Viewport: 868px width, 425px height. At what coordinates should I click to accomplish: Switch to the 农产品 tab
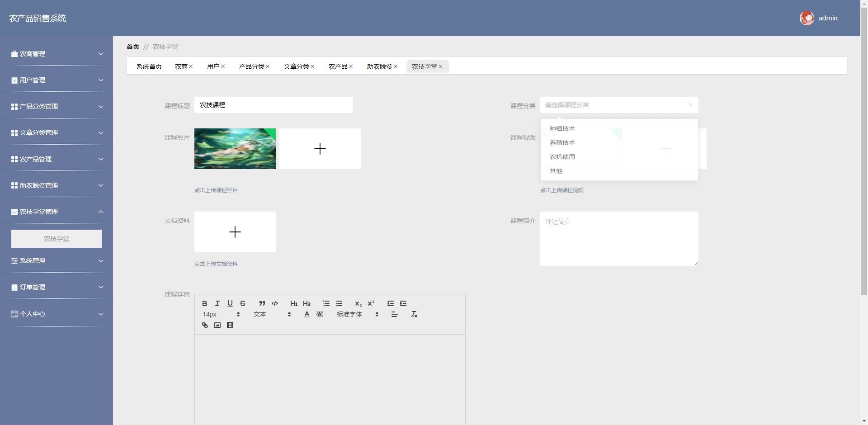point(338,66)
